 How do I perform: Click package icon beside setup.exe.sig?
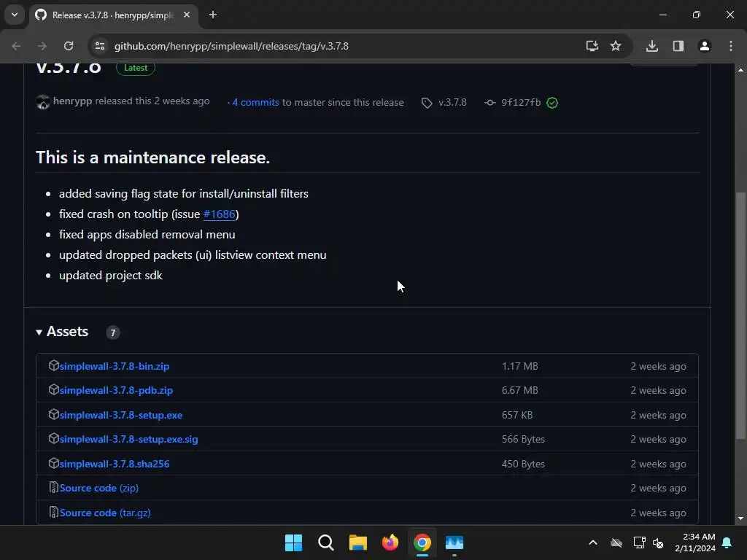point(54,438)
